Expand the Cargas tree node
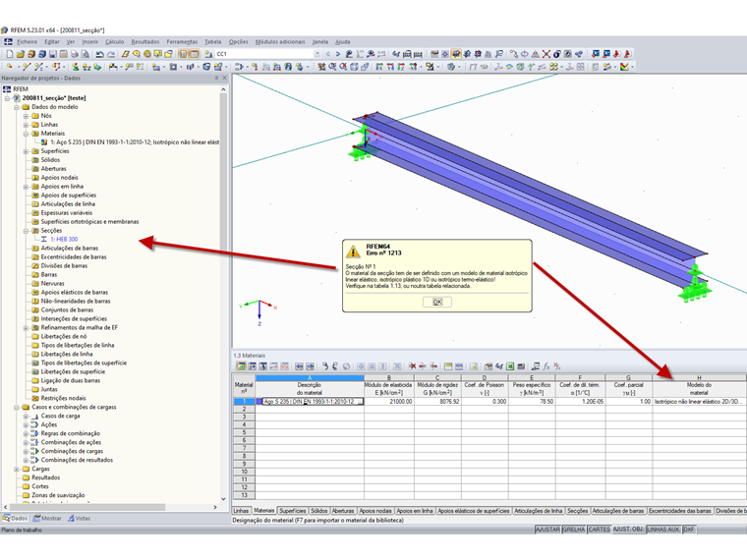This screenshot has height=560, width=747. (x=16, y=469)
